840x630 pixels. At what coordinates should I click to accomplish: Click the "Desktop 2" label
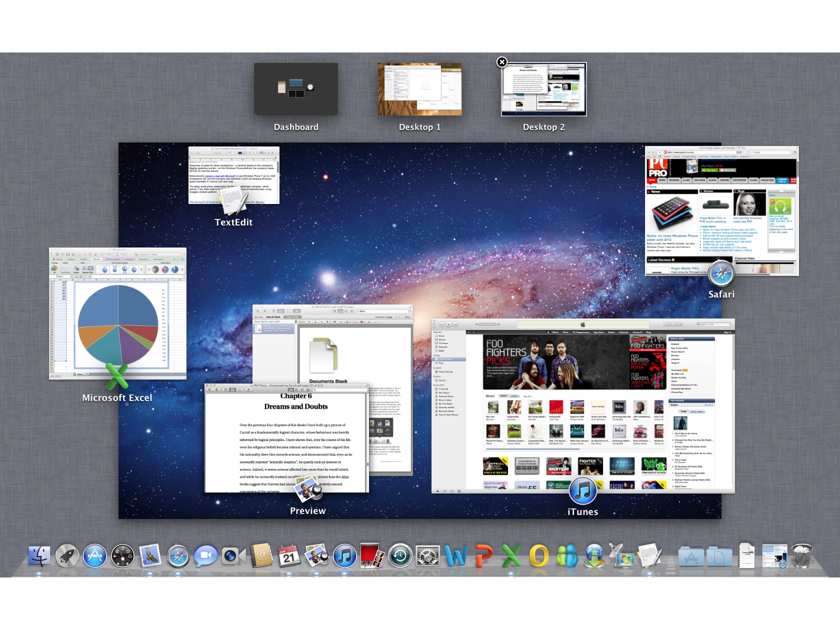(544, 127)
